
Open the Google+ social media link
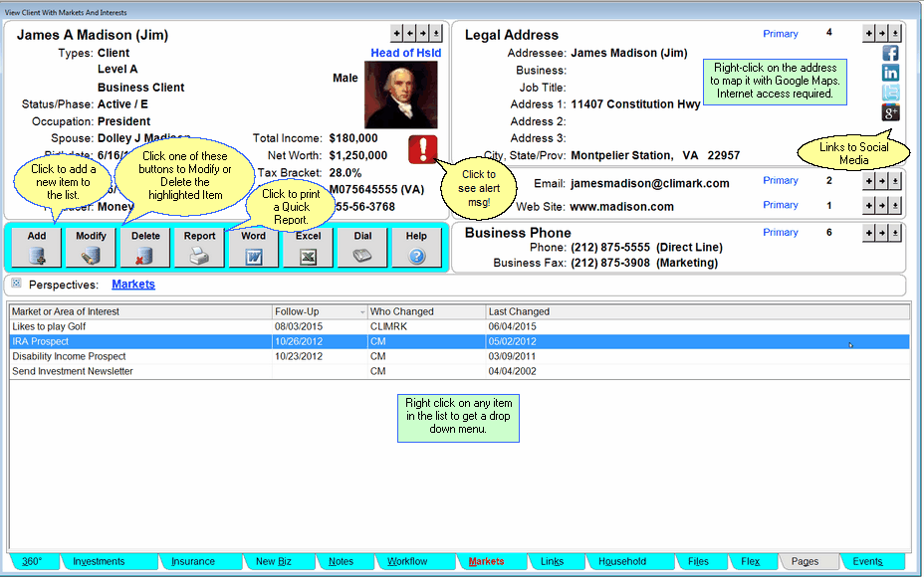click(889, 111)
